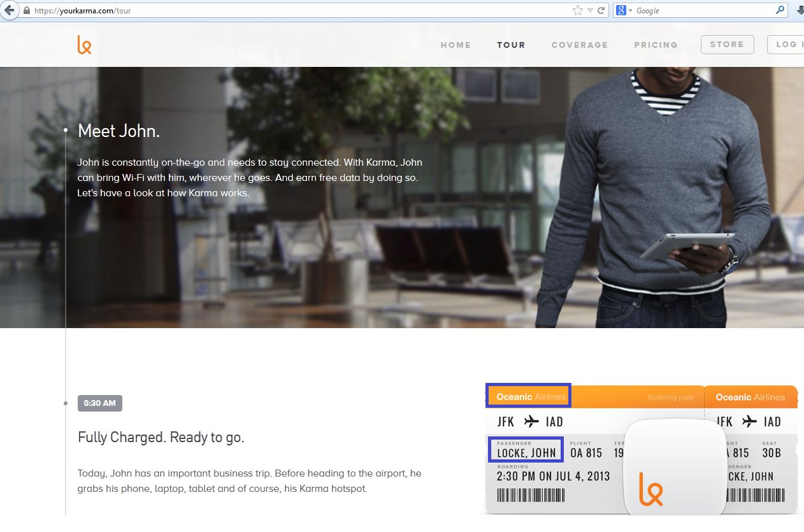The image size is (804, 532).
Task: Navigate to the Pricing page
Action: coord(656,45)
